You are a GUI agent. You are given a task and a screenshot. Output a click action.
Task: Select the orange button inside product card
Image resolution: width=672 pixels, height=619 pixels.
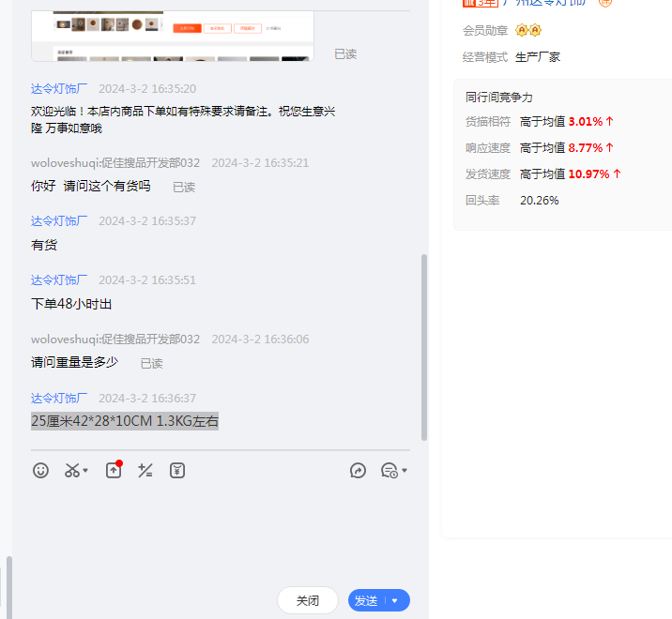(x=187, y=28)
